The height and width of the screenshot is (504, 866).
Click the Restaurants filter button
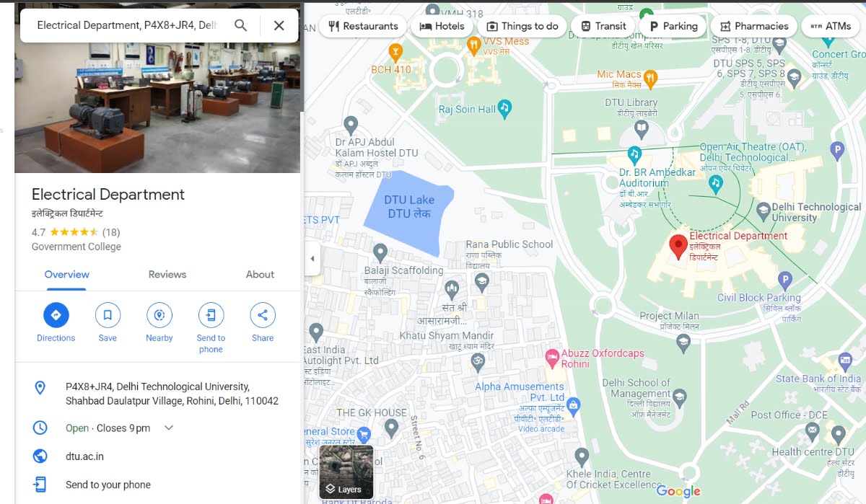[x=363, y=25]
